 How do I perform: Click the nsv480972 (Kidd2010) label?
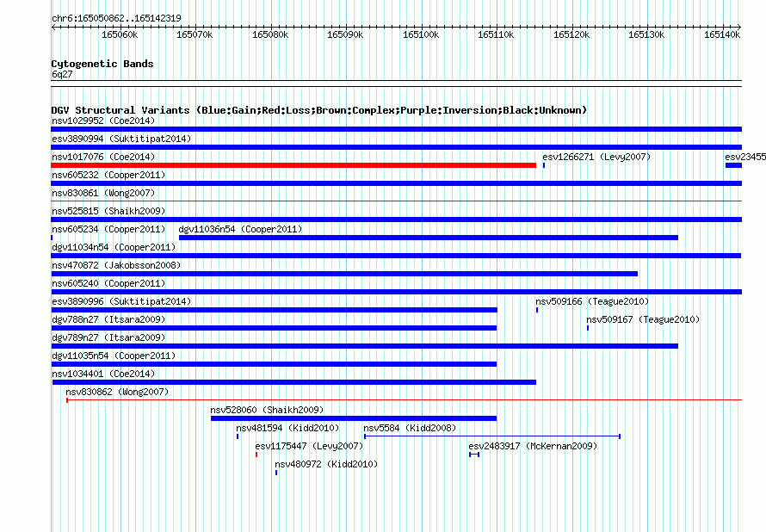pyautogui.click(x=326, y=464)
